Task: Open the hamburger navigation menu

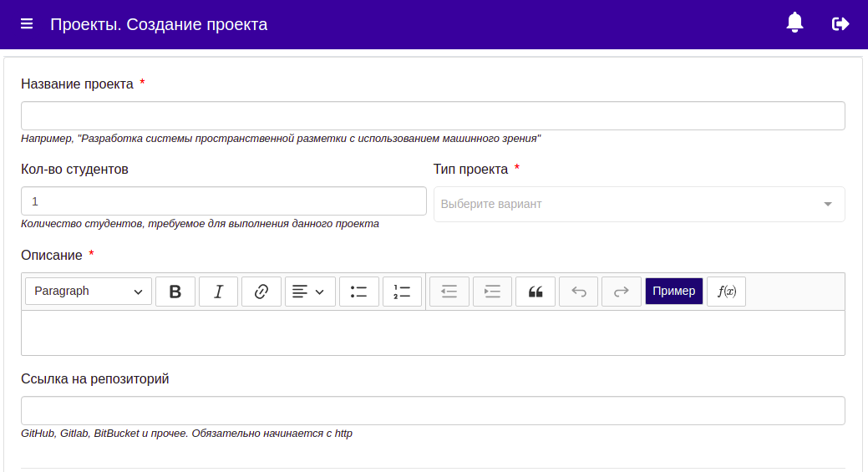Action: 27,23
